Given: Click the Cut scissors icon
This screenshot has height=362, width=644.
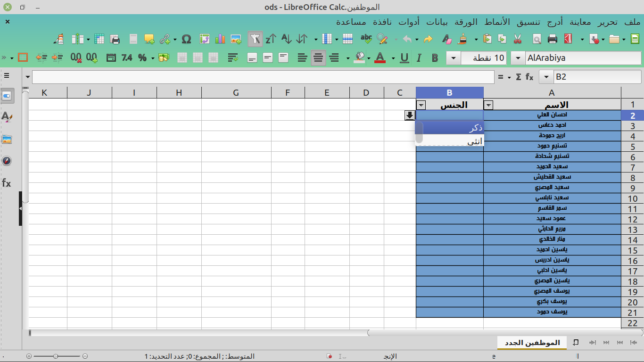Looking at the screenshot, I should click(518, 39).
